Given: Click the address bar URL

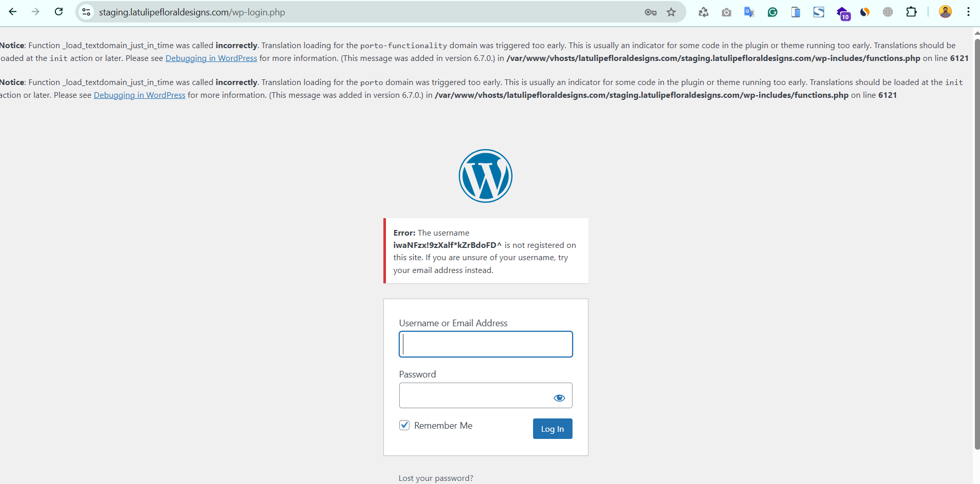Looking at the screenshot, I should pyautogui.click(x=192, y=12).
